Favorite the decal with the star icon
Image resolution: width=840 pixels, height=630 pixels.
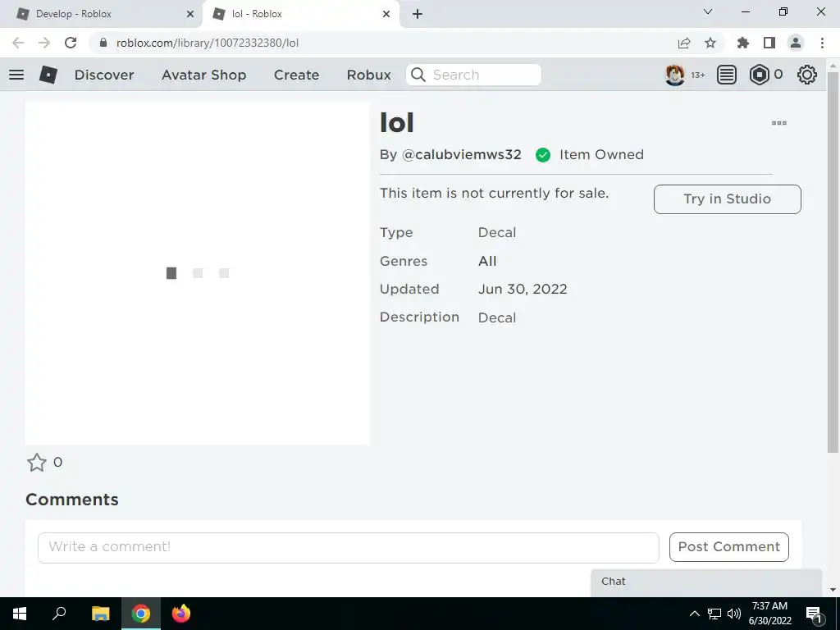pos(36,463)
